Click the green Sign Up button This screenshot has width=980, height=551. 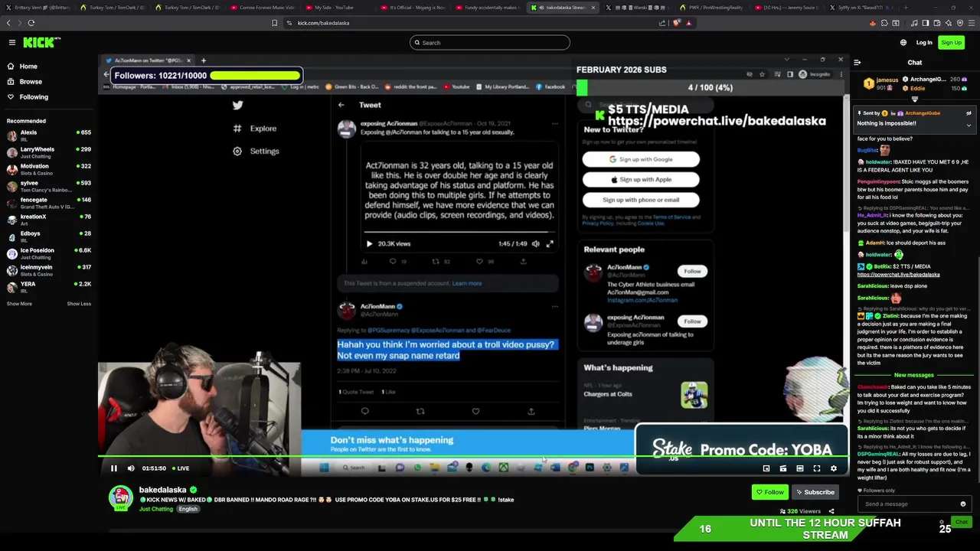951,43
